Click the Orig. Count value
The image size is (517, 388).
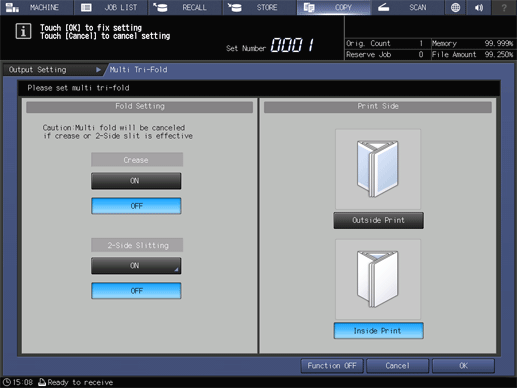pyautogui.click(x=421, y=43)
